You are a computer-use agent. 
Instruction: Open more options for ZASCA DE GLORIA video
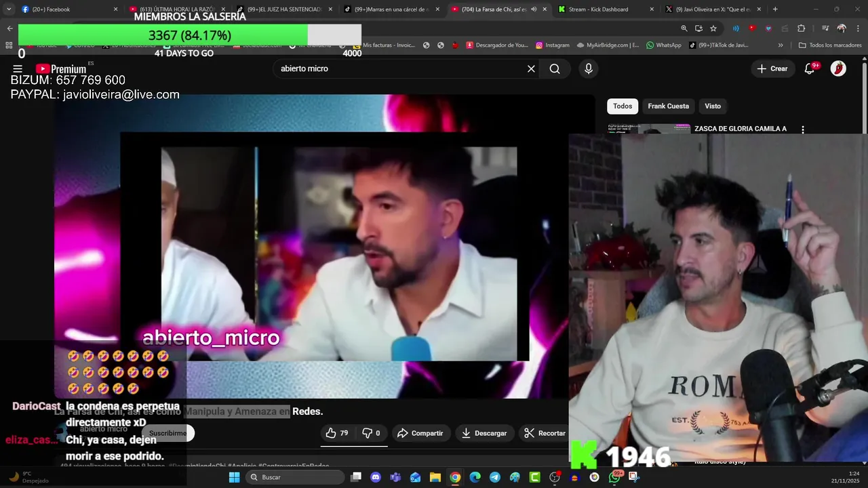pos(803,129)
